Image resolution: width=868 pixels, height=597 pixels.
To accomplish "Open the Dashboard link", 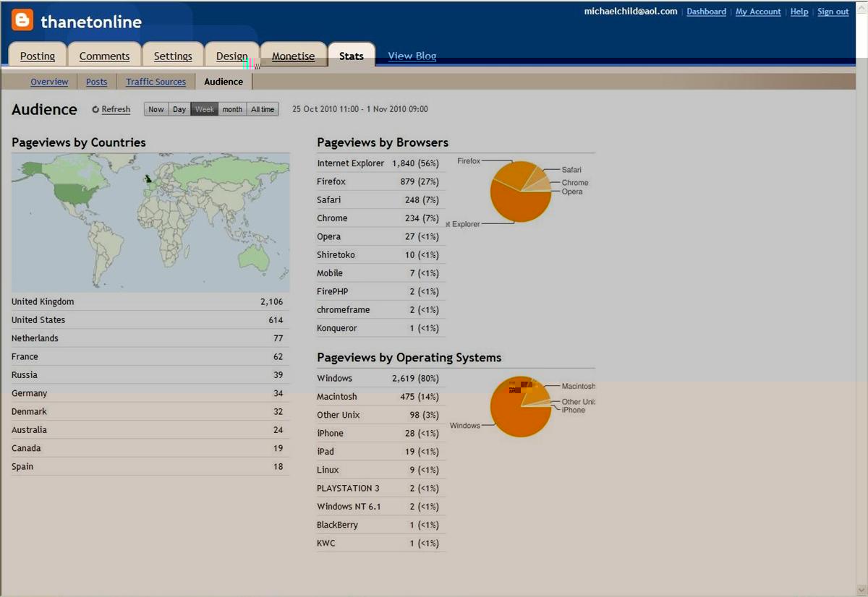I will tap(706, 12).
